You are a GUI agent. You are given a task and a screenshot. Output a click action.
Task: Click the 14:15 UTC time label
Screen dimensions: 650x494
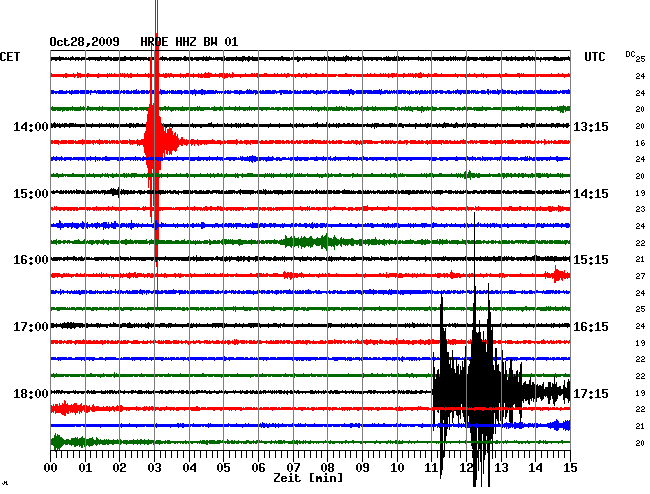click(591, 194)
